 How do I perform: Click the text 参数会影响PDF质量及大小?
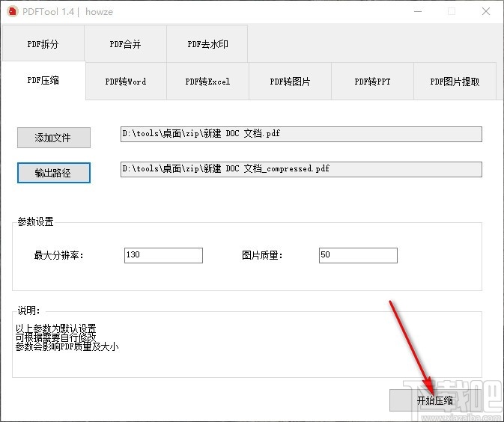click(67, 346)
